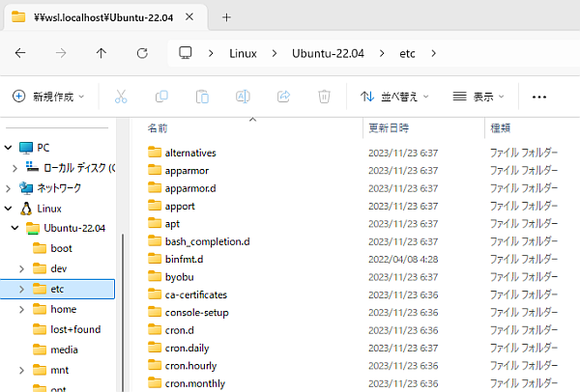Select the apt folder name
Viewport: 580px width, 392px height.
[x=172, y=224]
